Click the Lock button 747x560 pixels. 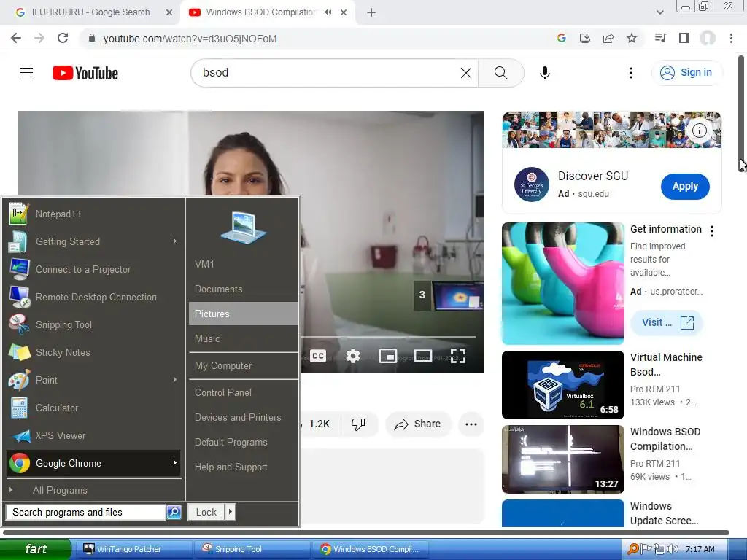point(206,512)
